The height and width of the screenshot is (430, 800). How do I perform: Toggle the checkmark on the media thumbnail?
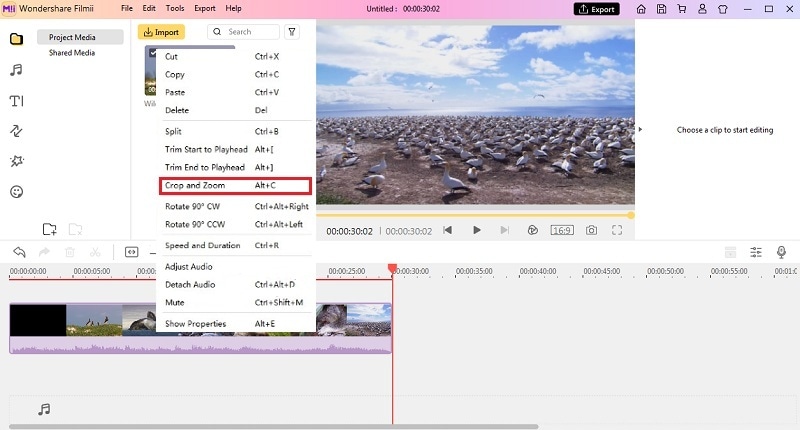152,53
